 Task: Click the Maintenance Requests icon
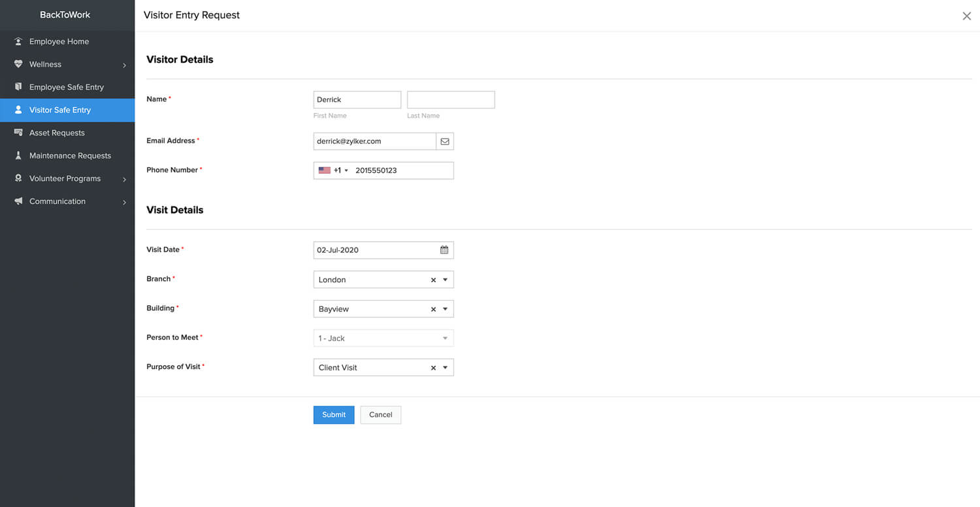point(18,155)
